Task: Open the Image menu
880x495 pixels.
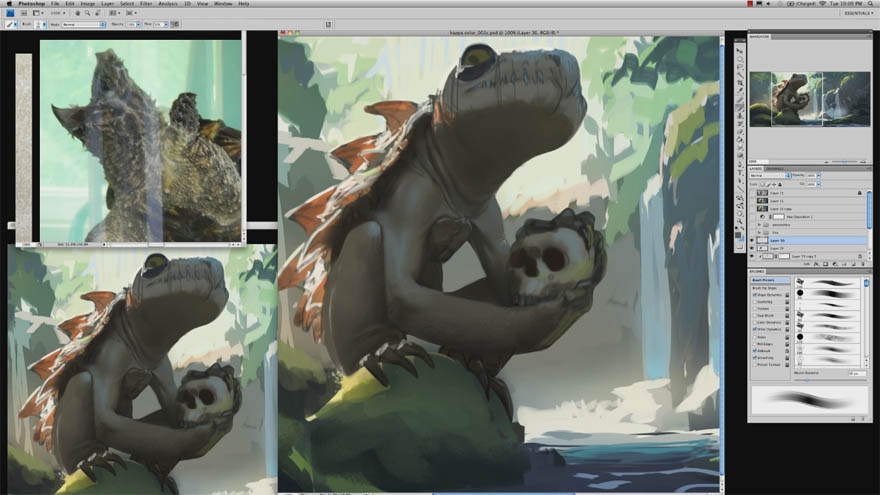Action: click(x=88, y=3)
